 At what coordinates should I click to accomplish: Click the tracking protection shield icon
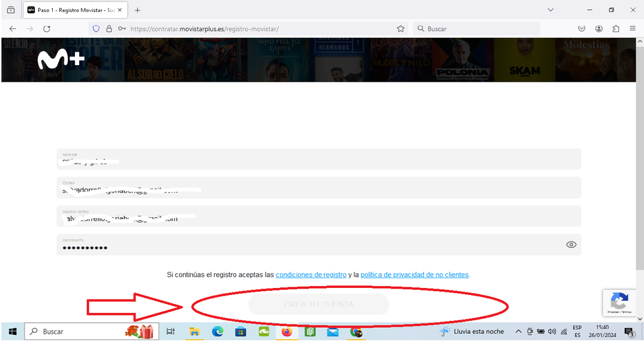(x=97, y=29)
